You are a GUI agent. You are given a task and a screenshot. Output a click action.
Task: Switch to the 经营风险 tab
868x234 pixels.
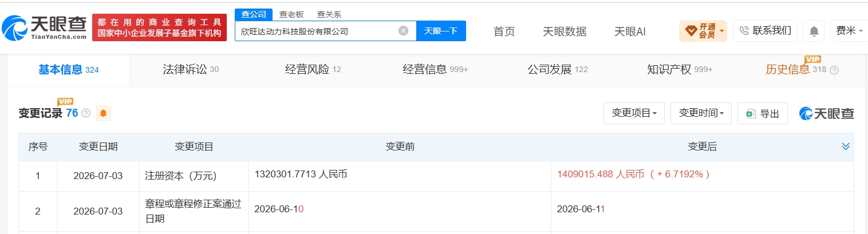313,70
